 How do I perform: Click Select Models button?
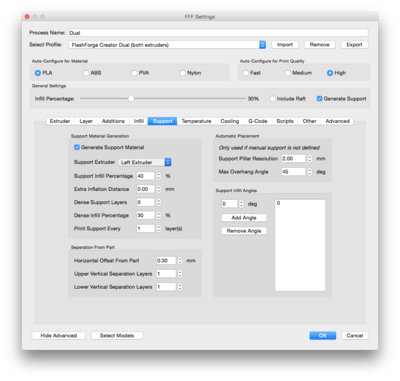(117, 336)
